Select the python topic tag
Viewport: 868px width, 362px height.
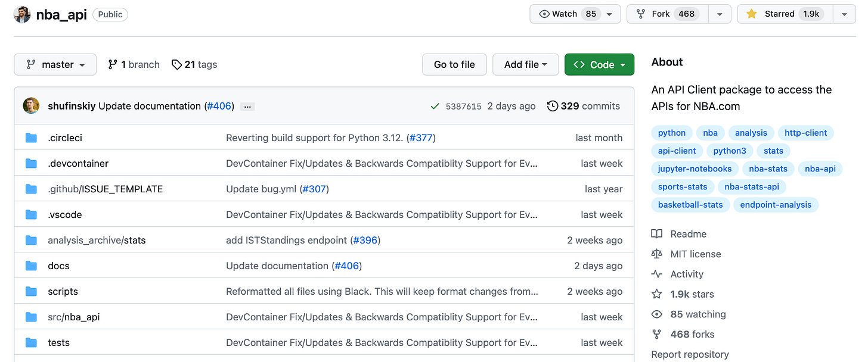click(672, 133)
